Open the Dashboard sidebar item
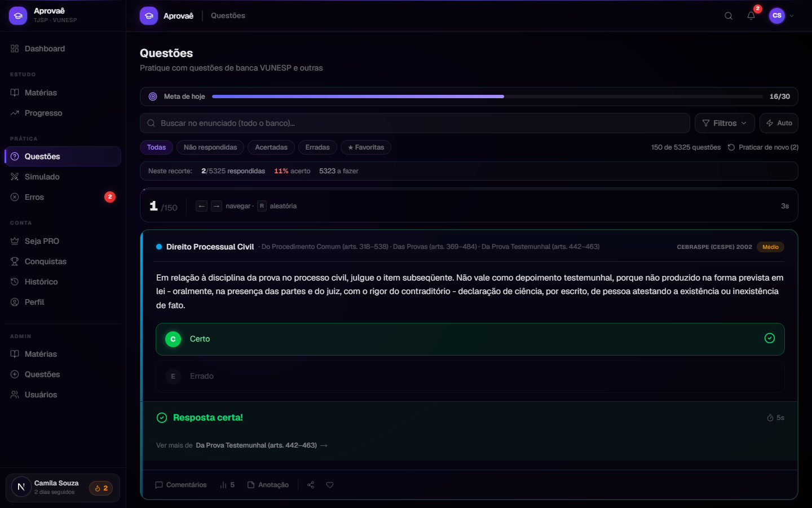Screen dimensions: 812x508 tap(63, 49)
